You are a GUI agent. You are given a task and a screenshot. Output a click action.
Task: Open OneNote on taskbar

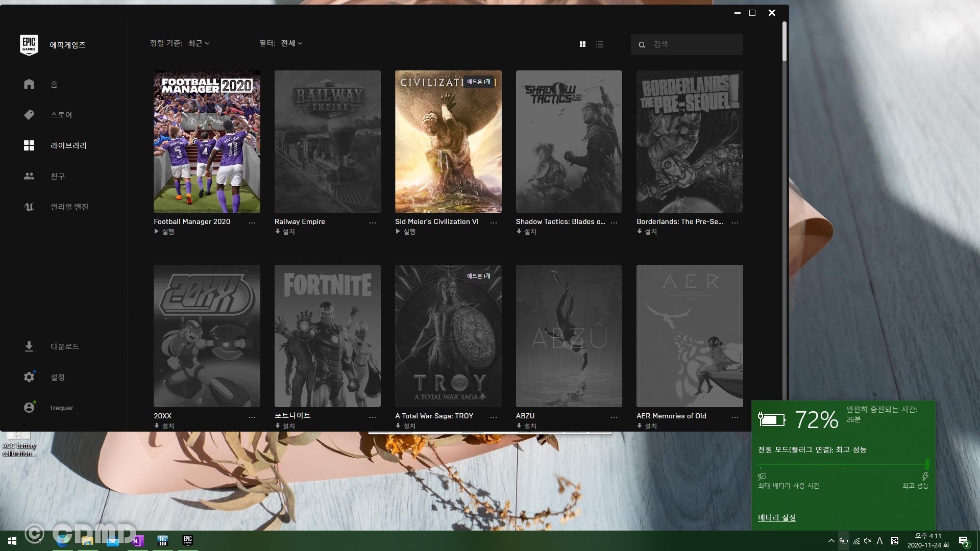click(x=138, y=541)
